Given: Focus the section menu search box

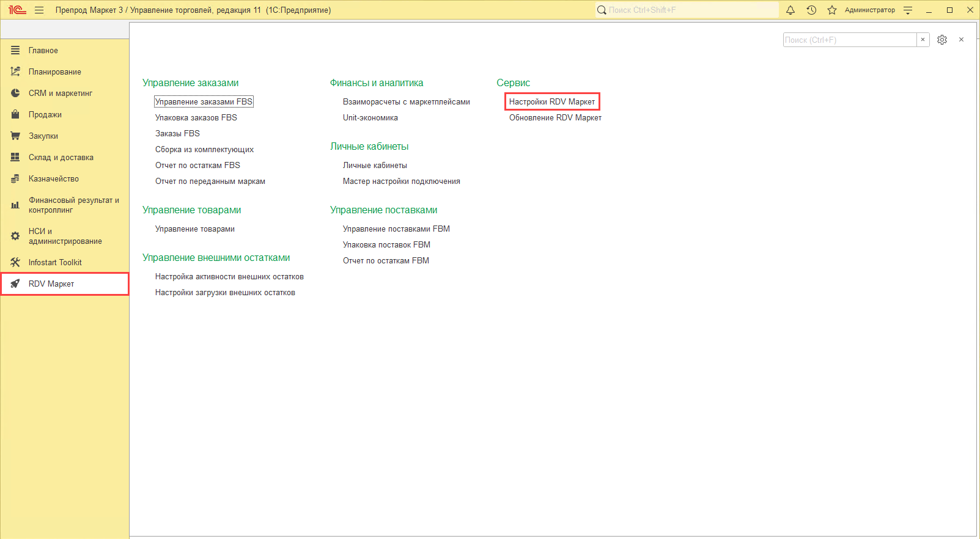Looking at the screenshot, I should click(x=849, y=40).
